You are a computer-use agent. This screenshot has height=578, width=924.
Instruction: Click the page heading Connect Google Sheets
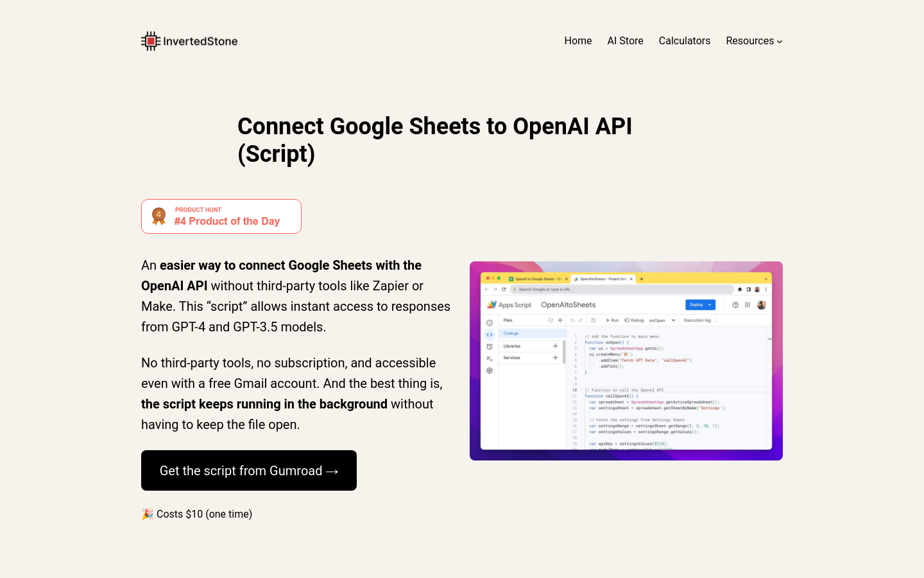(435, 140)
